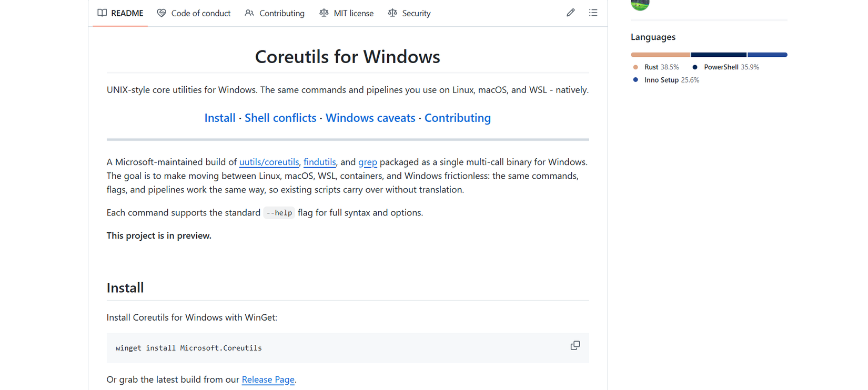The width and height of the screenshot is (868, 390).
Task: Jump to Install anchor link
Action: click(x=220, y=118)
